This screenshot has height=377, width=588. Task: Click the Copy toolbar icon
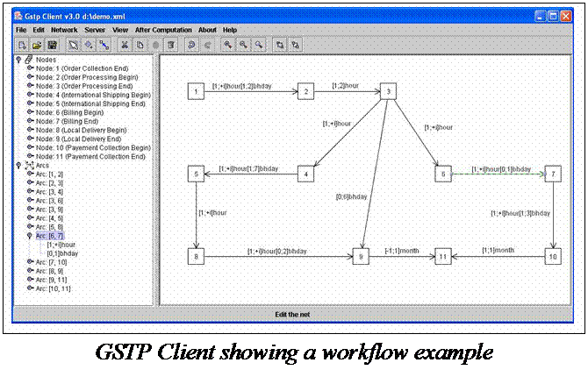point(140,44)
